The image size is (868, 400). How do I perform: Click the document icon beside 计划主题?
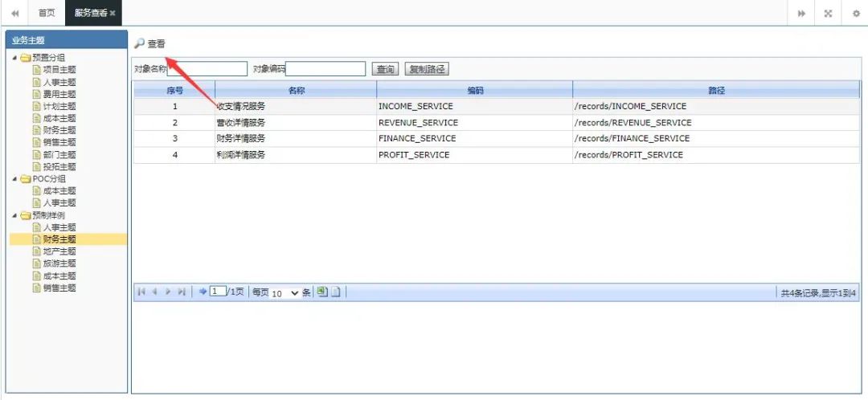37,106
